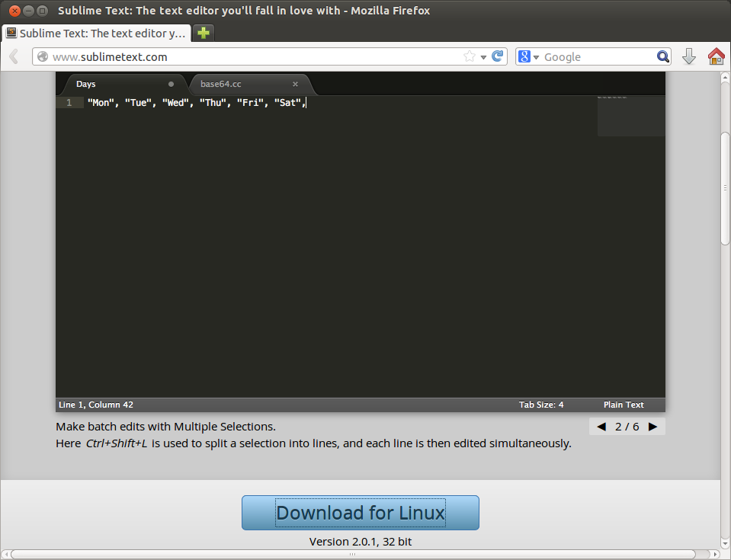Click the Sublime Text tab favicon
The image size is (731, 560).
click(x=11, y=33)
